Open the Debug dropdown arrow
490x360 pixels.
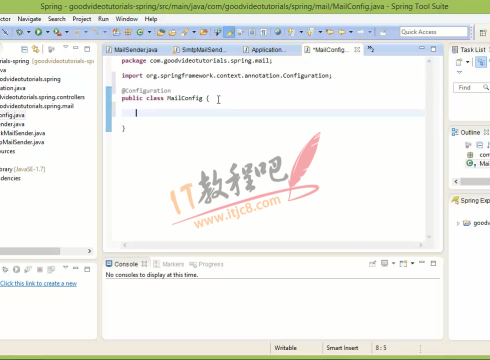tap(29, 32)
